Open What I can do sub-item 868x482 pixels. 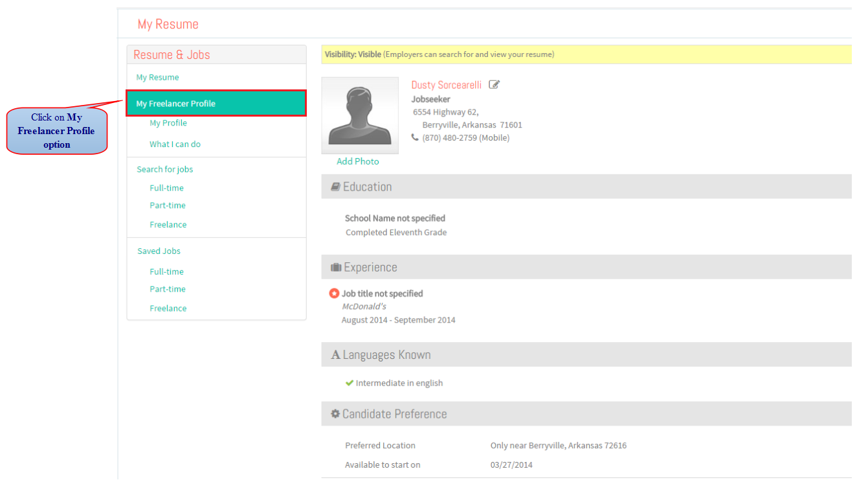pos(175,144)
